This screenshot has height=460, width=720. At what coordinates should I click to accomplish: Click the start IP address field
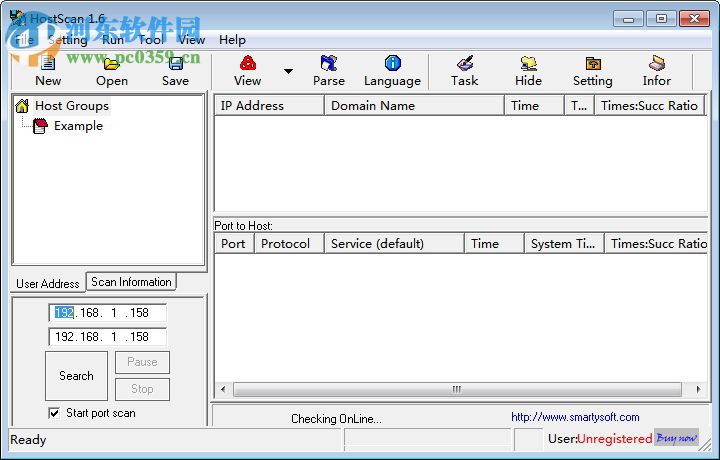[107, 313]
